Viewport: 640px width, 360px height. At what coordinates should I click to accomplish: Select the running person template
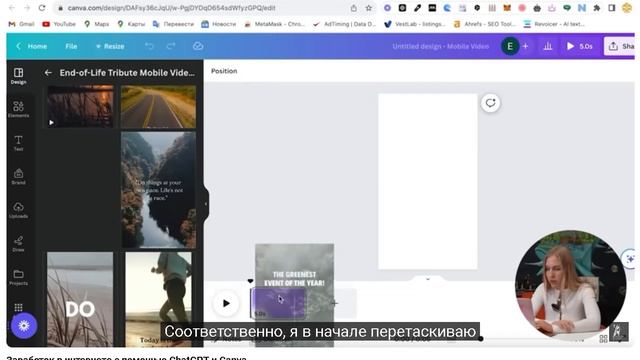158,300
